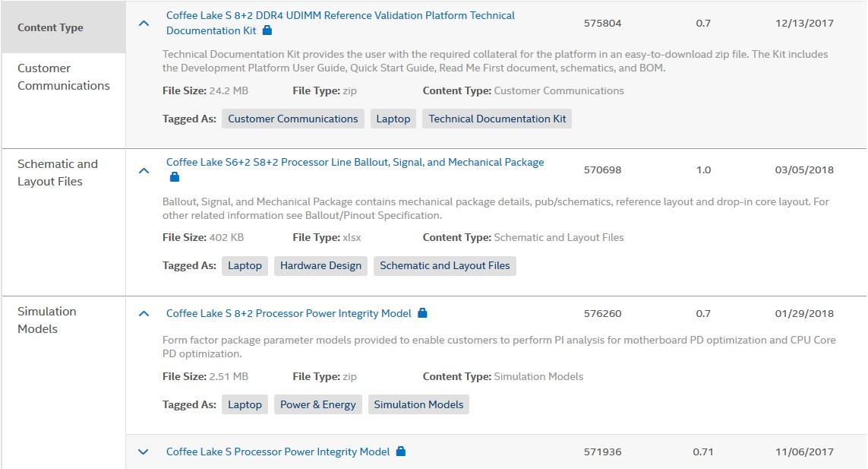Collapse the Technical Documentation Kit entry

click(x=144, y=23)
